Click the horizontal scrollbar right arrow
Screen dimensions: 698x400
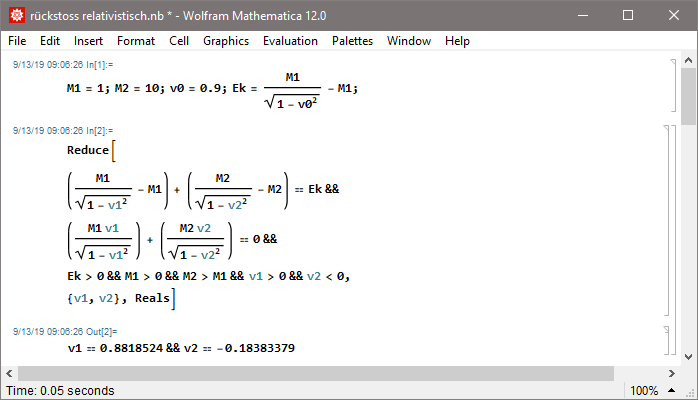(x=672, y=371)
